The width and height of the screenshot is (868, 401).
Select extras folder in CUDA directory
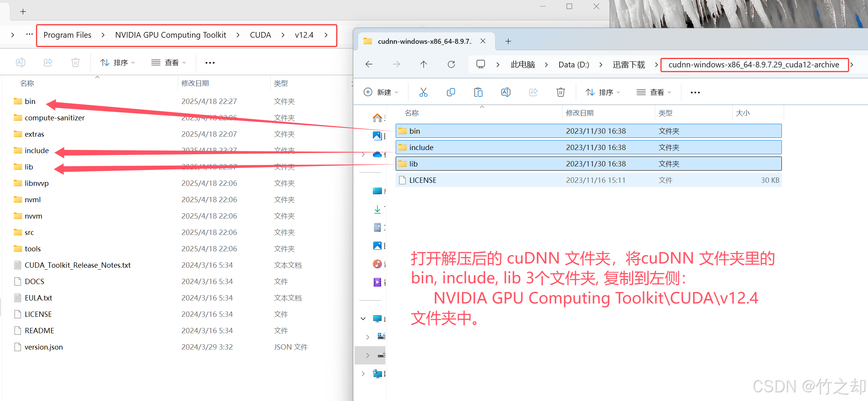pos(34,134)
